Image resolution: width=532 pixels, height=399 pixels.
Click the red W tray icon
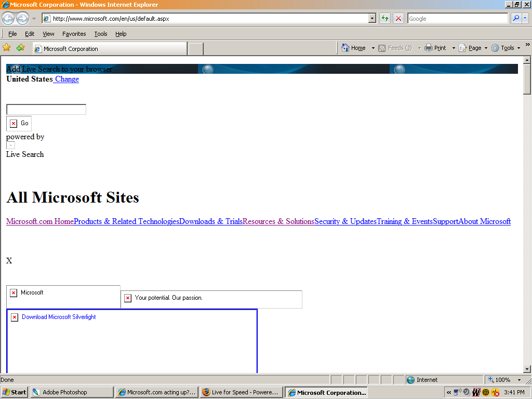click(x=476, y=392)
